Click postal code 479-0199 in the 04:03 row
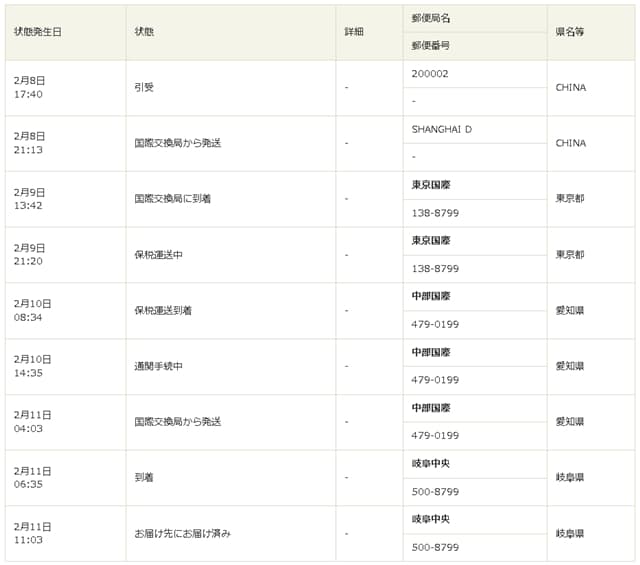The height and width of the screenshot is (565, 640). point(435,436)
